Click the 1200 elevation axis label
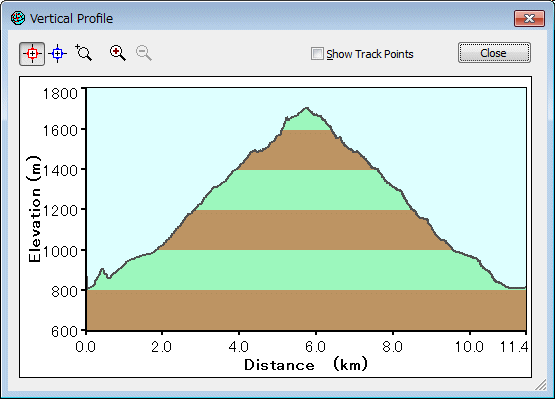 (60, 211)
